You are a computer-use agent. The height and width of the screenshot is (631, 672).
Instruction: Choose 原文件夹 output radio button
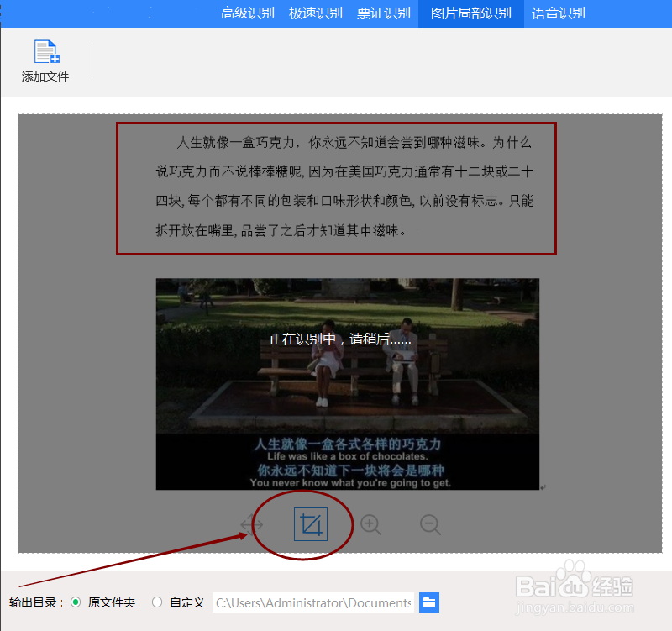(x=76, y=602)
